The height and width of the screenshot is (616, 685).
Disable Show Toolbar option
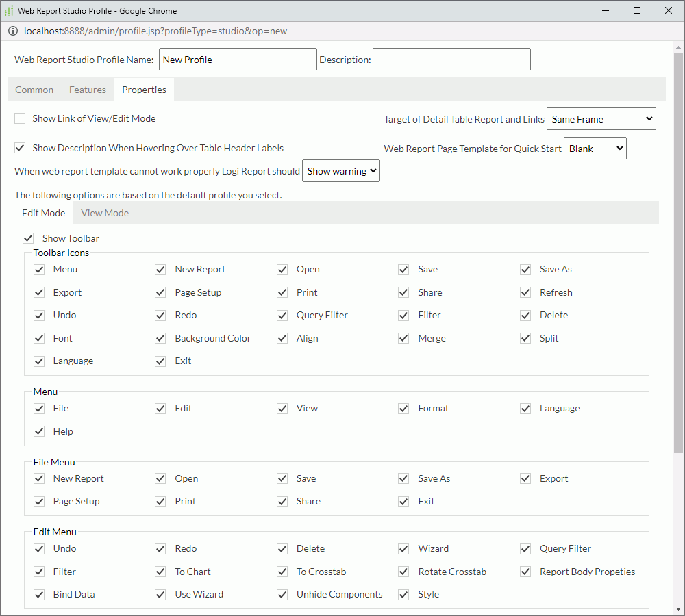[28, 238]
